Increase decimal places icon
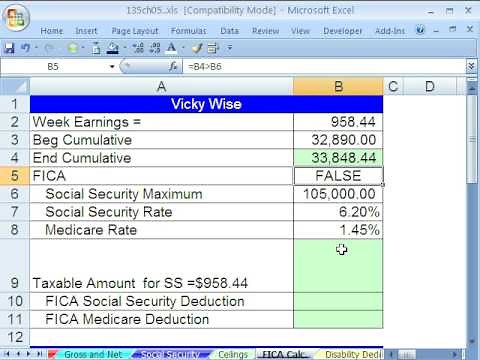Image resolution: width=480 pixels, height=360 pixels. coord(138,48)
